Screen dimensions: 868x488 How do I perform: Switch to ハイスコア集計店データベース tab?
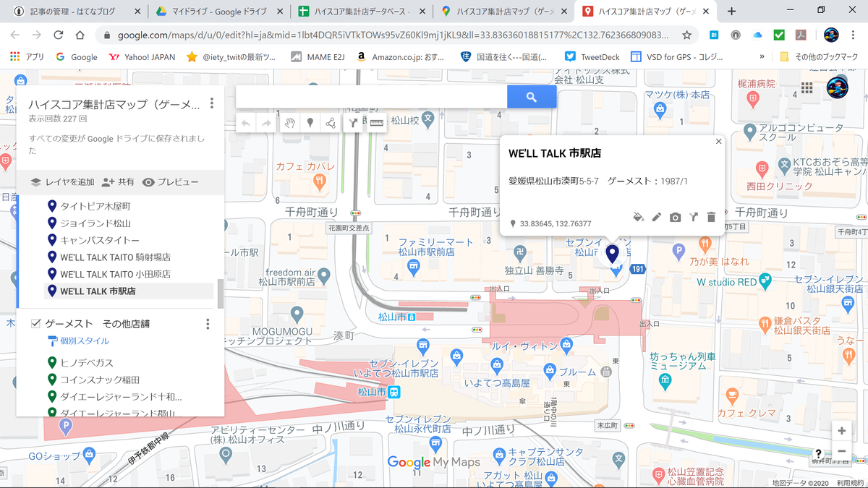(x=362, y=12)
